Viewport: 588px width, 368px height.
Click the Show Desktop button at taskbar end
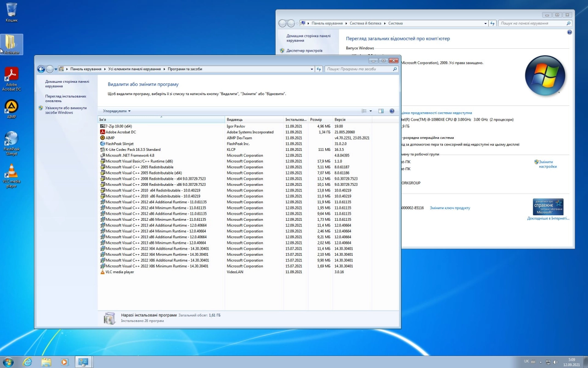coord(585,362)
